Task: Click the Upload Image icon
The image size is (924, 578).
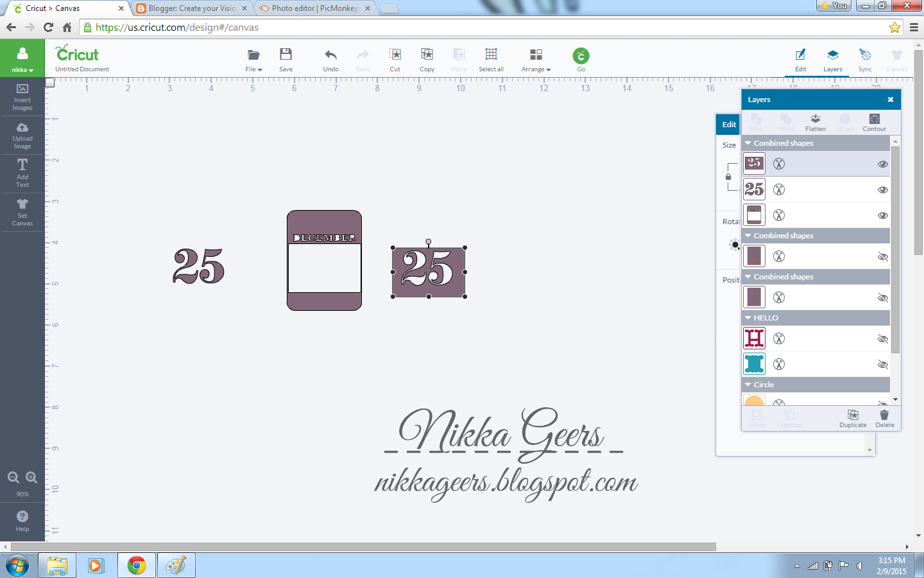Action: [22, 136]
